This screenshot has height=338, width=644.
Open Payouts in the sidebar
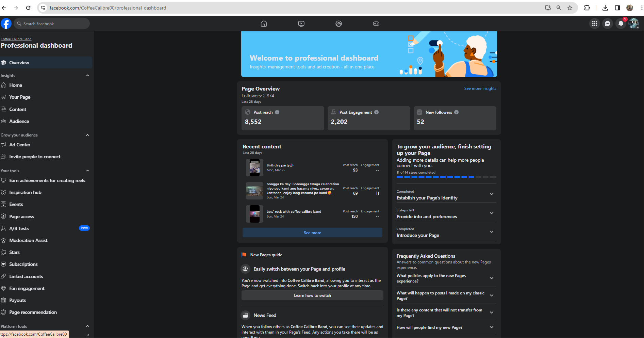46,300
